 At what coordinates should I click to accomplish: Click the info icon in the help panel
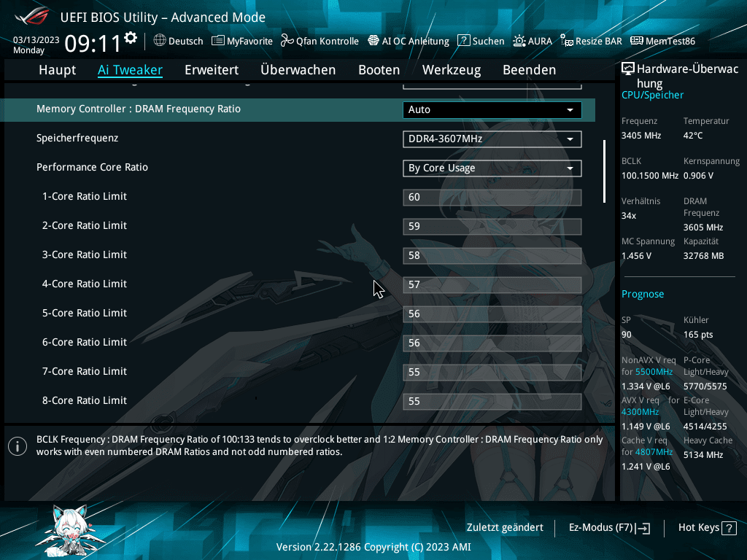18,446
